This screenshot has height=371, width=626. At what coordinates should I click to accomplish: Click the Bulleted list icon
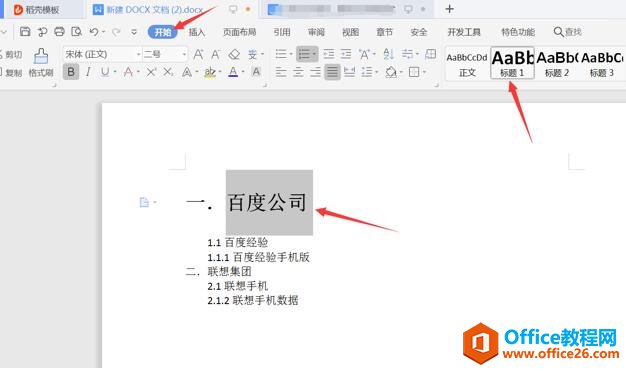tap(281, 54)
